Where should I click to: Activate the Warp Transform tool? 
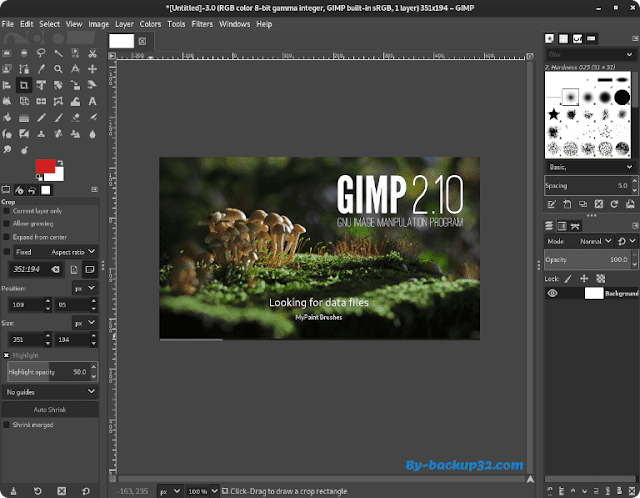76,101
